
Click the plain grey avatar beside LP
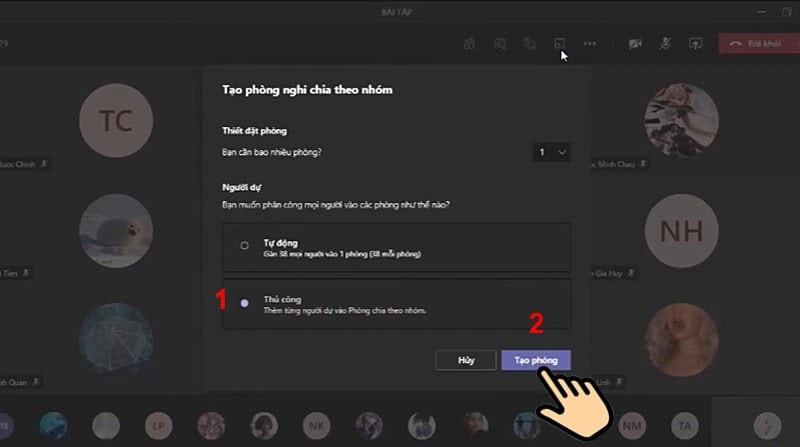[106, 426]
